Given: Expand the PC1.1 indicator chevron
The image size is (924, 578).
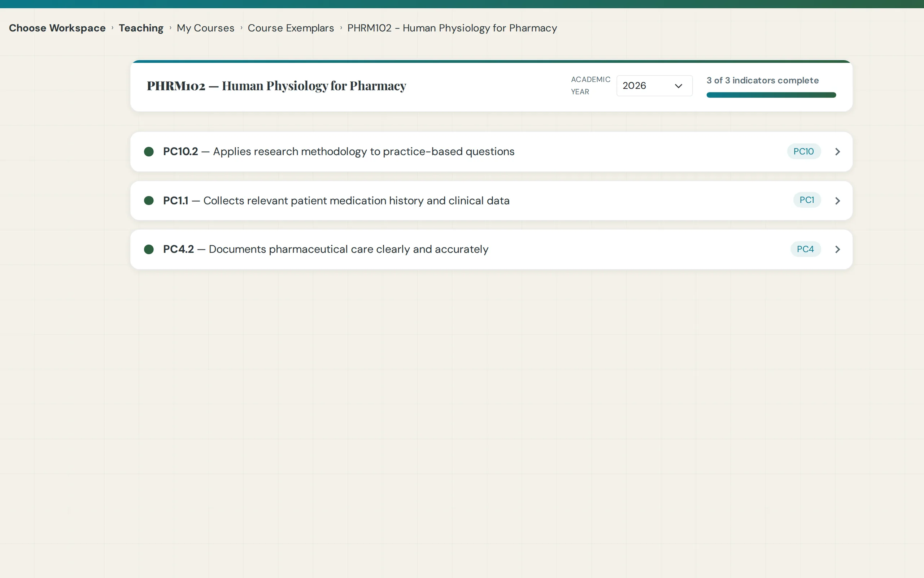Looking at the screenshot, I should (x=837, y=201).
